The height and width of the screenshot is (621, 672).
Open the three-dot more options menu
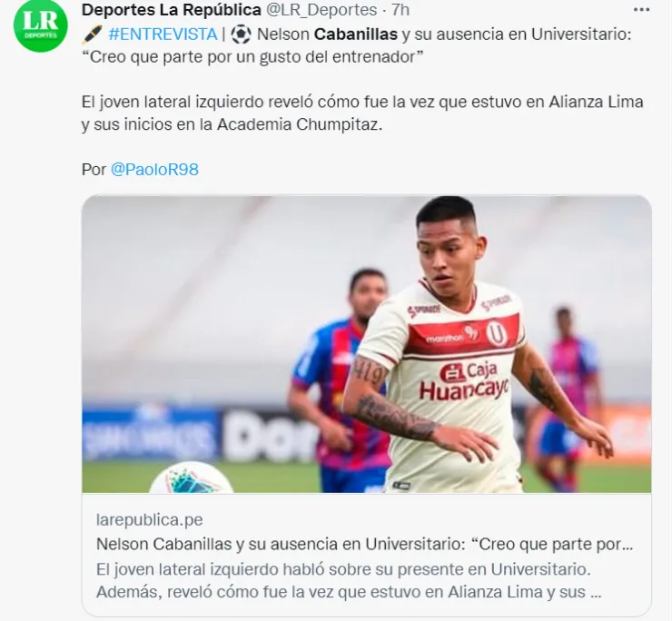coord(641,10)
